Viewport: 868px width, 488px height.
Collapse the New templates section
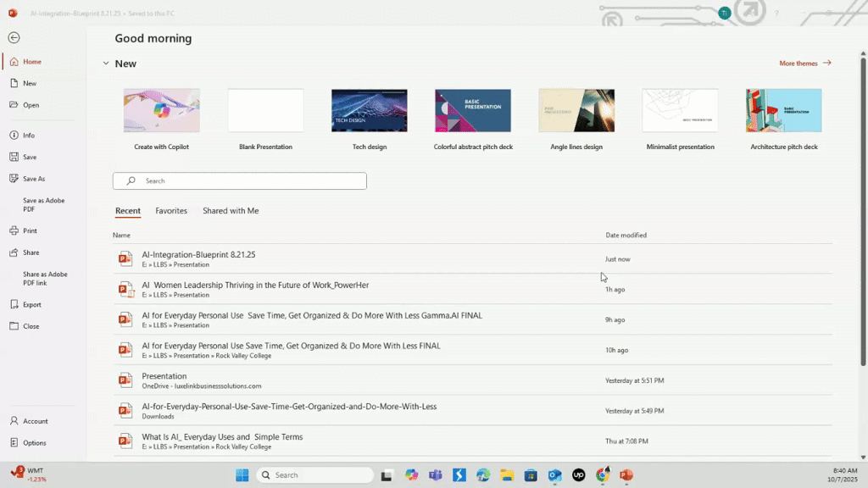tap(106, 63)
